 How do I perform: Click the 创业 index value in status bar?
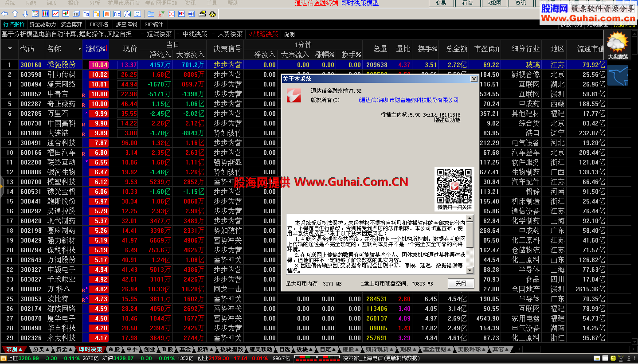219,358
